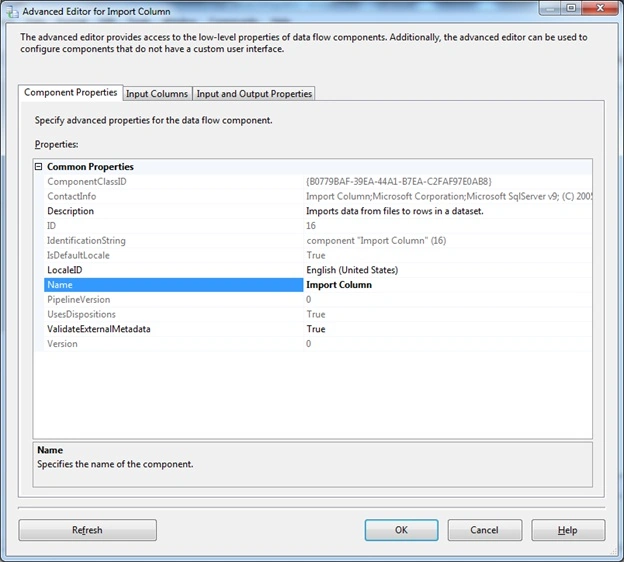The width and height of the screenshot is (624, 562).
Task: Click the Properties: label
Action: [x=56, y=144]
